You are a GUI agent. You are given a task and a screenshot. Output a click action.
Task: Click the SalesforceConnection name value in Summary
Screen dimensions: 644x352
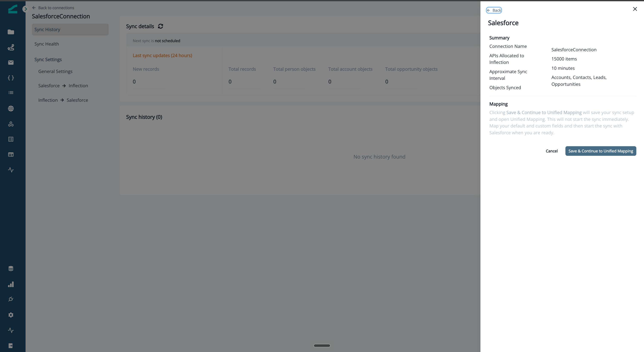tap(574, 50)
